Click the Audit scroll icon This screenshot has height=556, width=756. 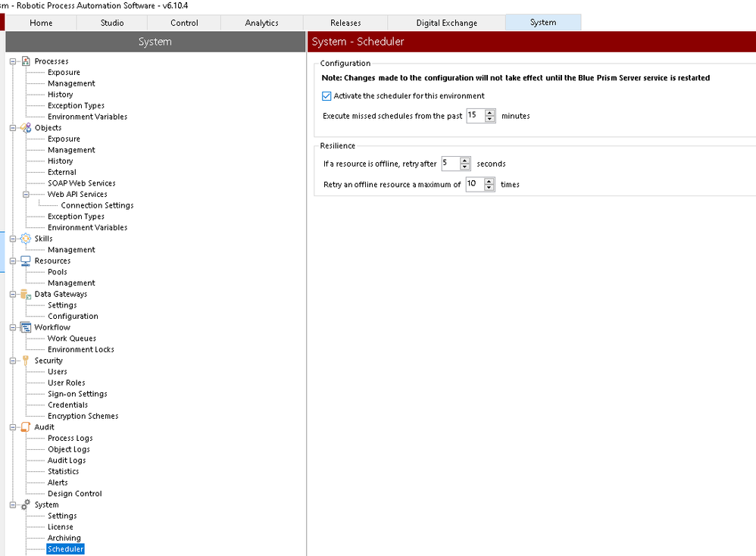[x=26, y=427]
